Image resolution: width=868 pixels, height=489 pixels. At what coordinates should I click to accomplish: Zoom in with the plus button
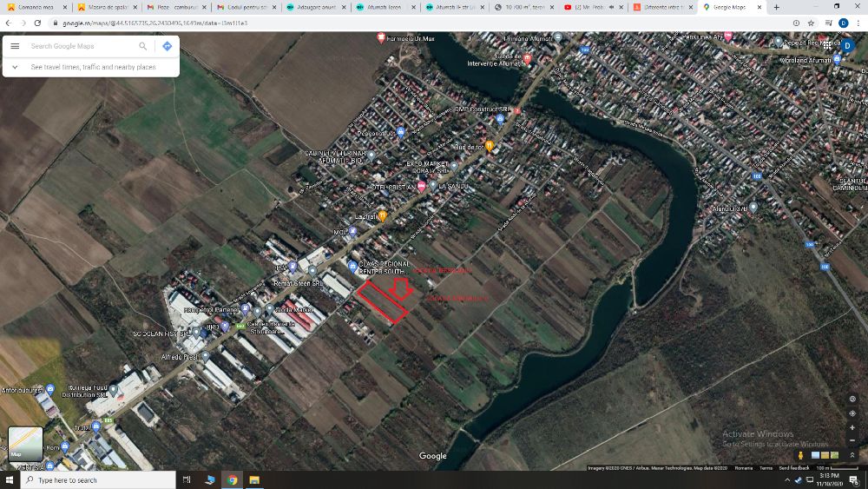coord(852,427)
